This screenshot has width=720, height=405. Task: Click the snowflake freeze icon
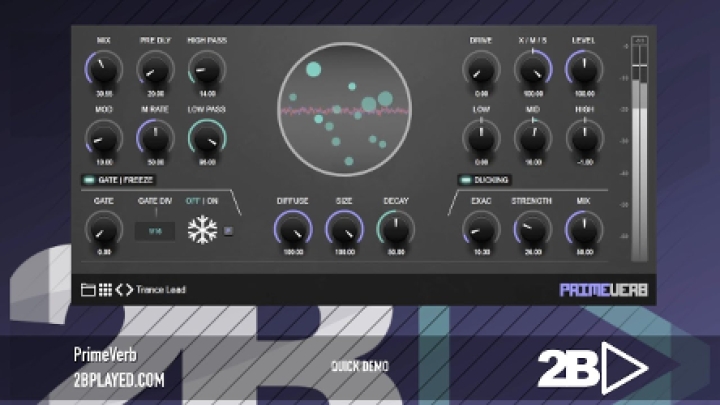(202, 230)
